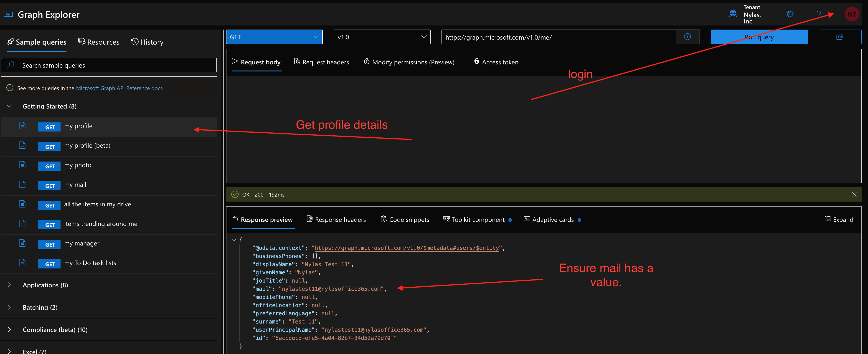
Task: Click the document icon beside my profile
Action: [x=23, y=126]
